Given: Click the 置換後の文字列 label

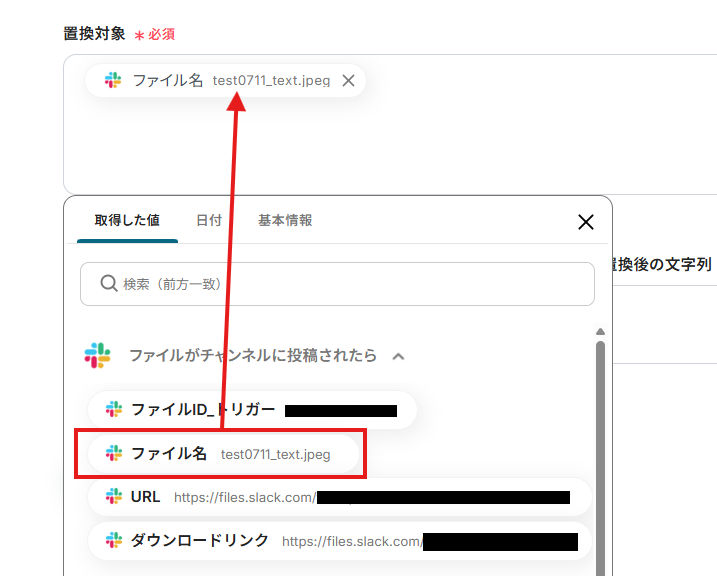Looking at the screenshot, I should (x=662, y=264).
